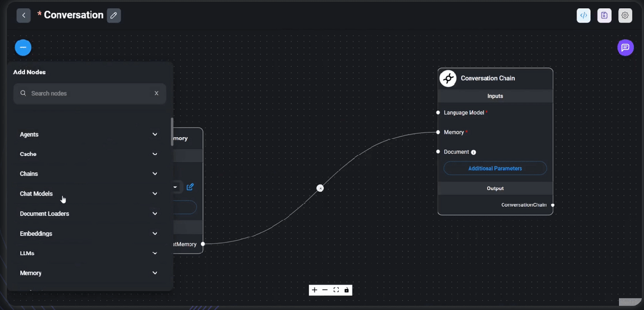Open the API code icon
The width and height of the screenshot is (644, 310).
coord(584,15)
